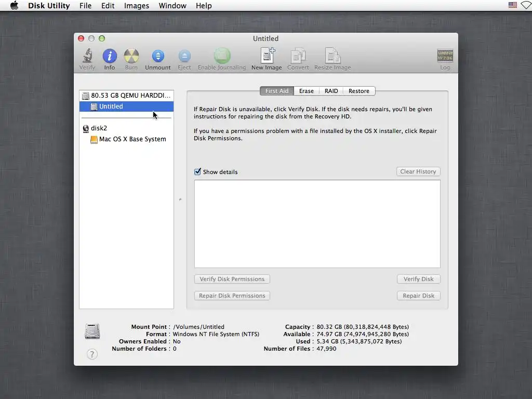The image size is (532, 399).
Task: Open the Help menu
Action: pyautogui.click(x=204, y=5)
